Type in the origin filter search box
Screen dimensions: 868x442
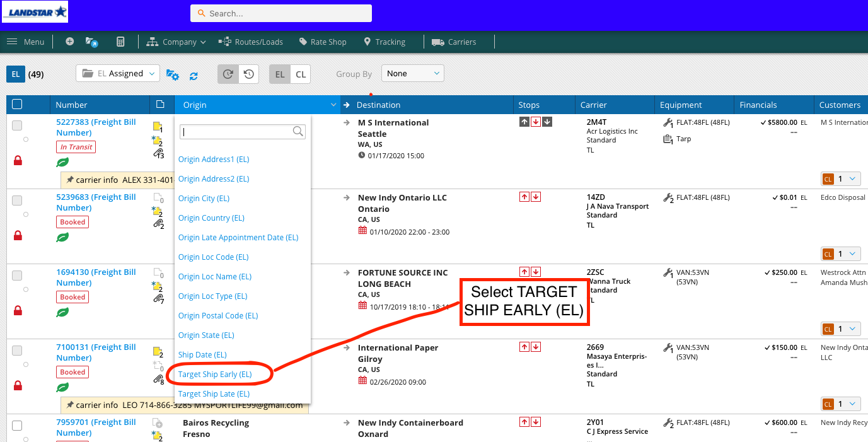238,131
